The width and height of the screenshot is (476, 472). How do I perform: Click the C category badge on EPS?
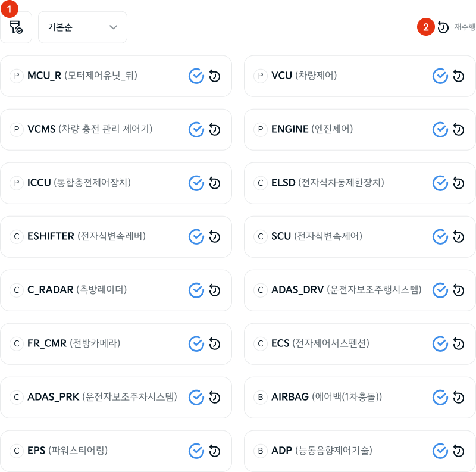pyautogui.click(x=17, y=451)
